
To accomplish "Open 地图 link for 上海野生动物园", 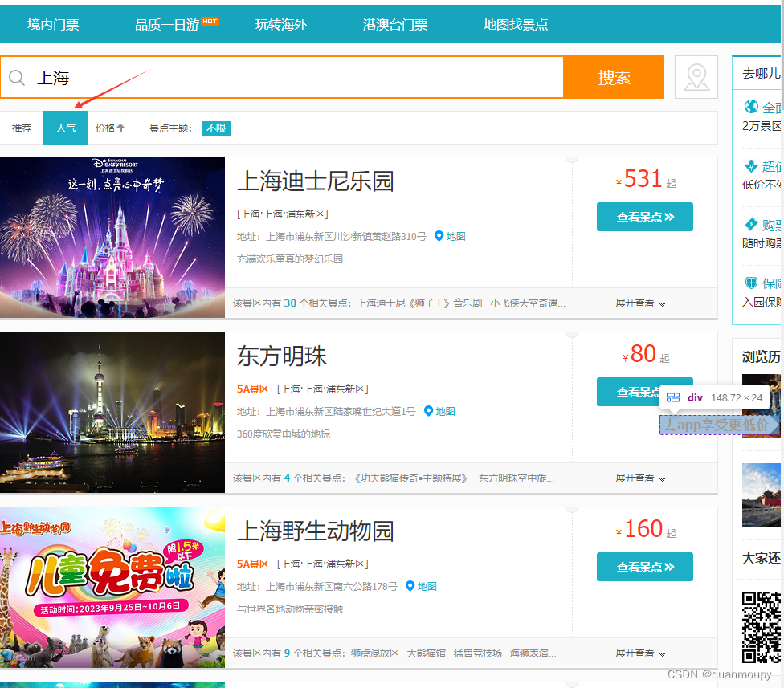I will pyautogui.click(x=427, y=586).
